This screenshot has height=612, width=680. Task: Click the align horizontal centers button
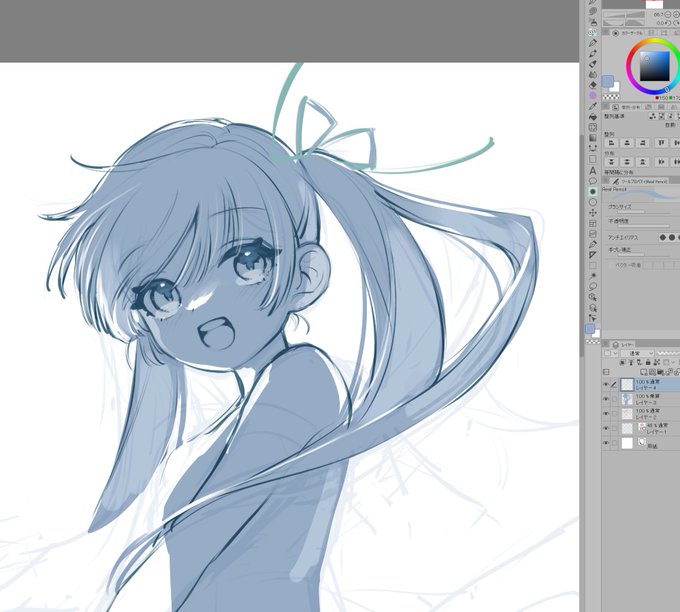(x=627, y=143)
